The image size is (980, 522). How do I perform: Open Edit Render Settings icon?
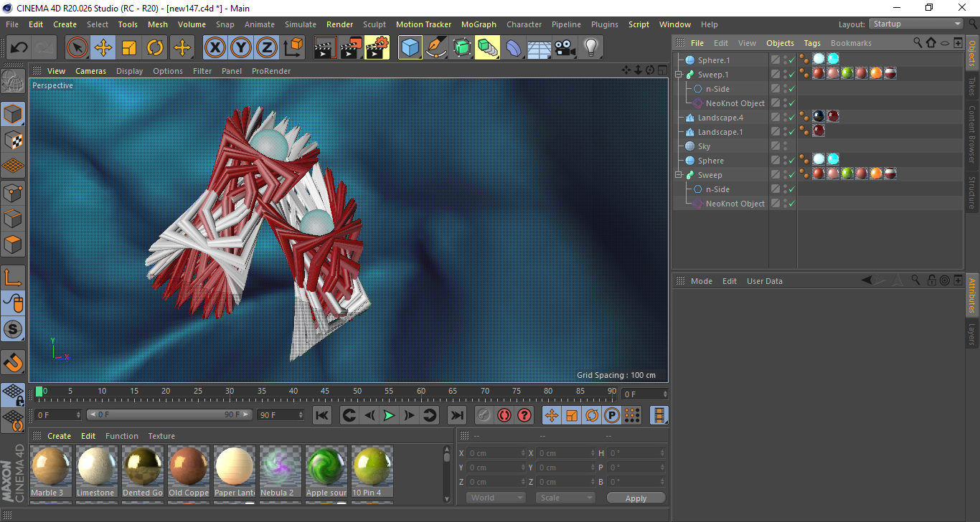click(x=377, y=48)
